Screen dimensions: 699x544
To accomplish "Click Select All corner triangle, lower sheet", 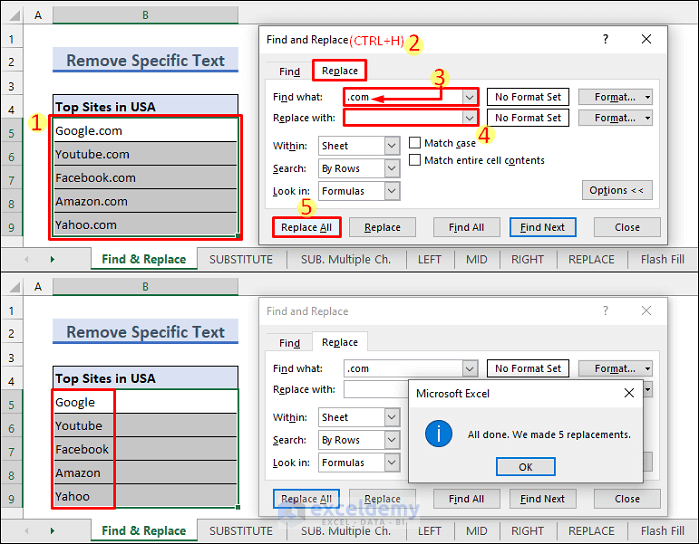I will [14, 287].
